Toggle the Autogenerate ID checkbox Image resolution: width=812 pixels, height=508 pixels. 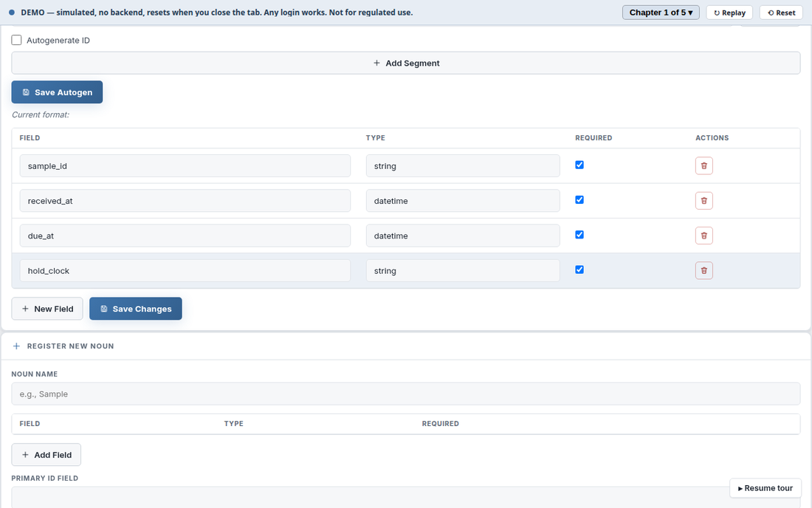16,40
